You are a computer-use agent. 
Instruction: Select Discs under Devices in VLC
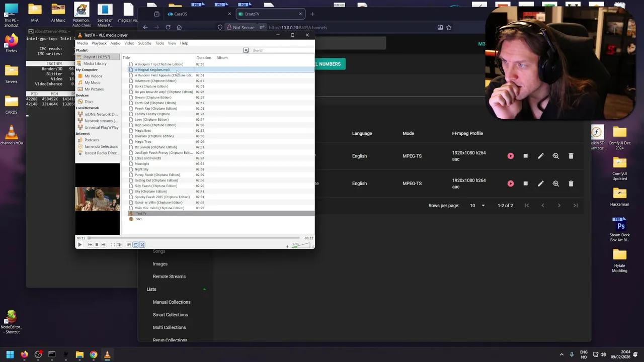(x=89, y=102)
